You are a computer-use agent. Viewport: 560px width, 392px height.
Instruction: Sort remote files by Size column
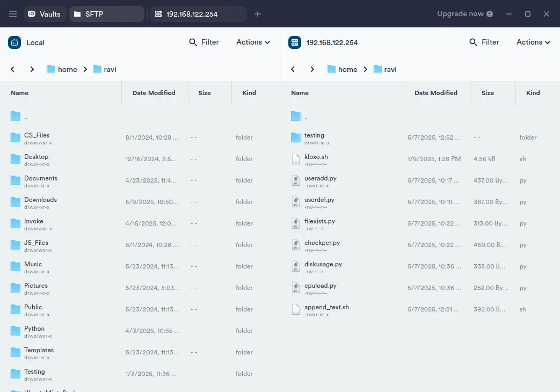pyautogui.click(x=488, y=93)
